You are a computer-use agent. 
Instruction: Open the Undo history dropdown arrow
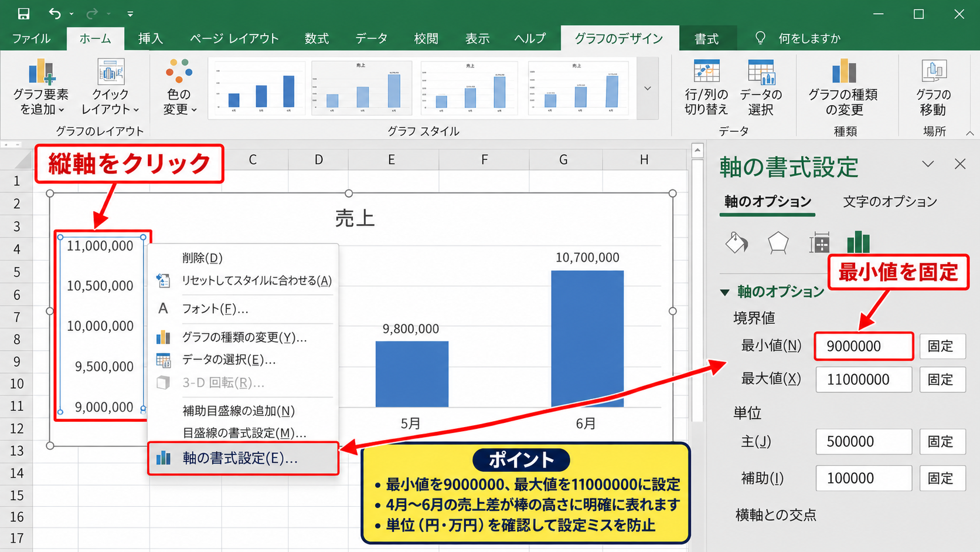(72, 13)
